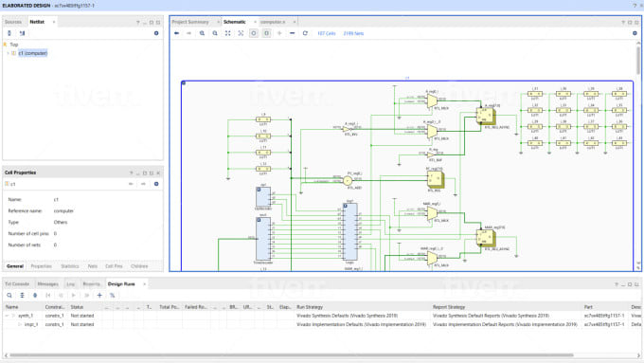Image resolution: width=644 pixels, height=363 pixels.
Task: Click the schematic vertical scrollbar
Action: [x=638, y=61]
